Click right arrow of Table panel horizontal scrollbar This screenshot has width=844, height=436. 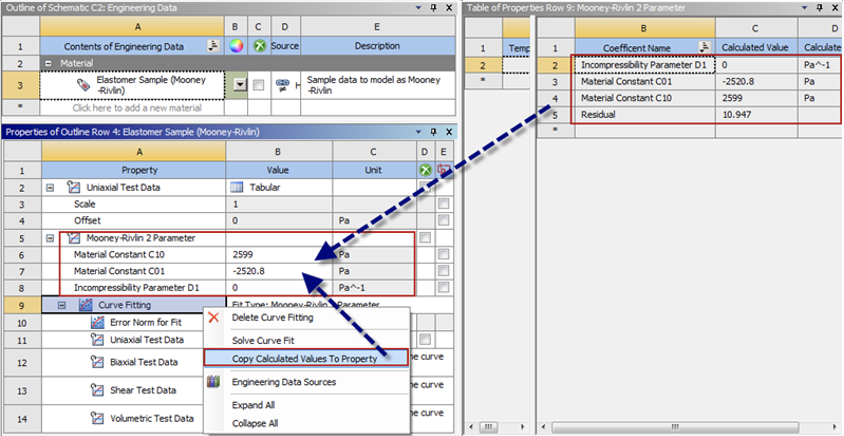836,427
